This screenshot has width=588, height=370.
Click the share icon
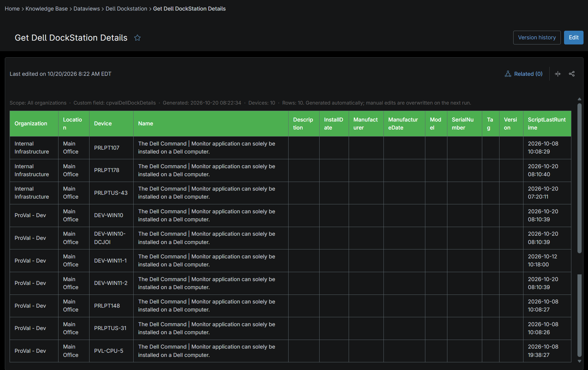572,74
